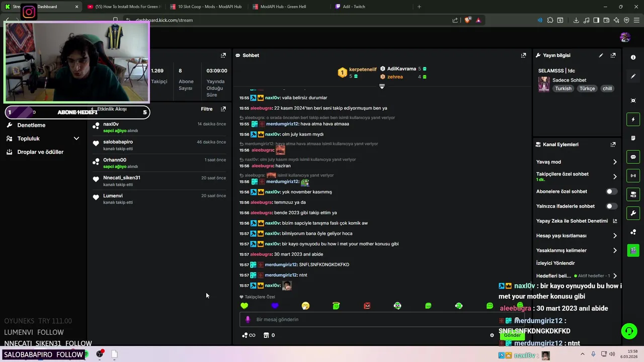Toggle the chat bubble sidebar icon

coord(633,157)
